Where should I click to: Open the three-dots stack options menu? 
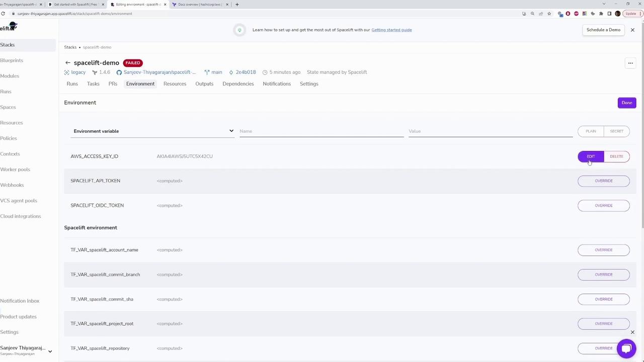(x=630, y=63)
